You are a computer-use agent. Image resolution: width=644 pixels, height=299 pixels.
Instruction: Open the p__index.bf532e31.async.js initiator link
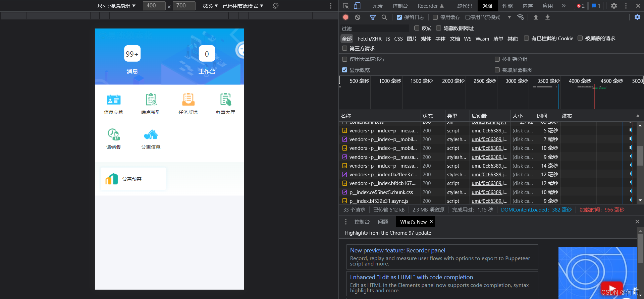(x=489, y=201)
